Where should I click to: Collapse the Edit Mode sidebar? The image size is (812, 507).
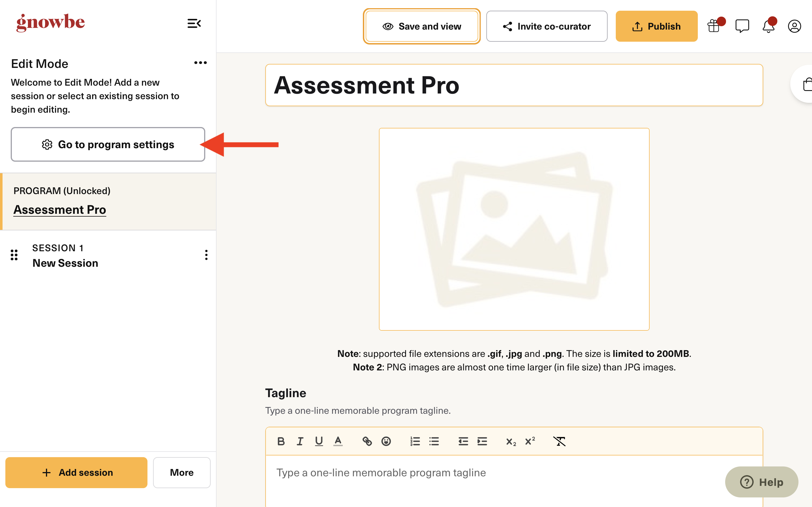194,23
